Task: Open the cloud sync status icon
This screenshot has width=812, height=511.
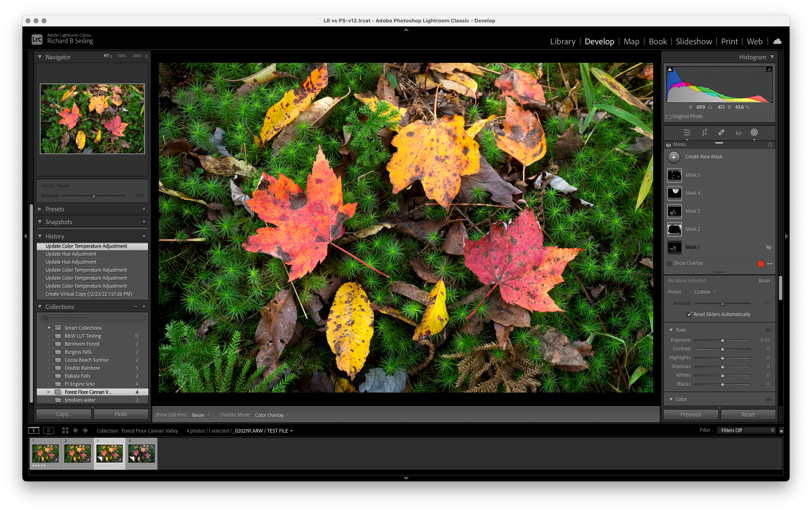Action: [x=777, y=41]
